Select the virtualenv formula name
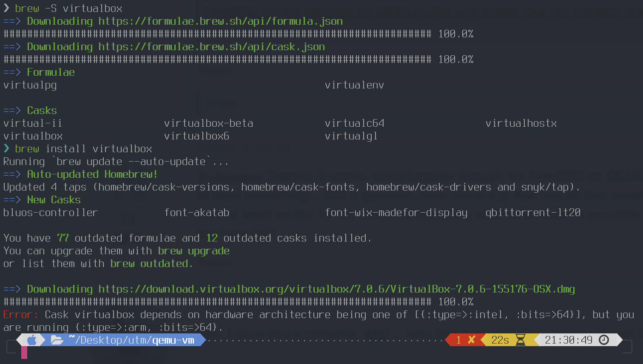The width and height of the screenshot is (643, 364). click(x=354, y=85)
